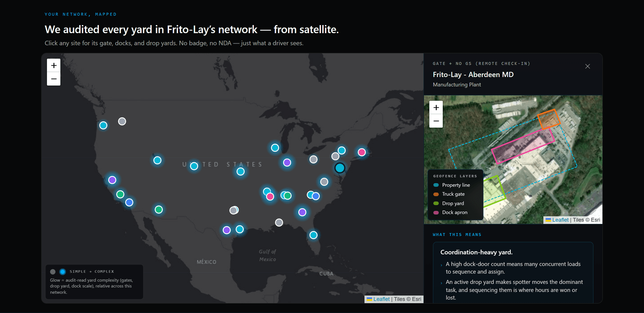Click the Truck gate legend swatch
Viewport: 644px width, 313px height.
[x=436, y=194]
